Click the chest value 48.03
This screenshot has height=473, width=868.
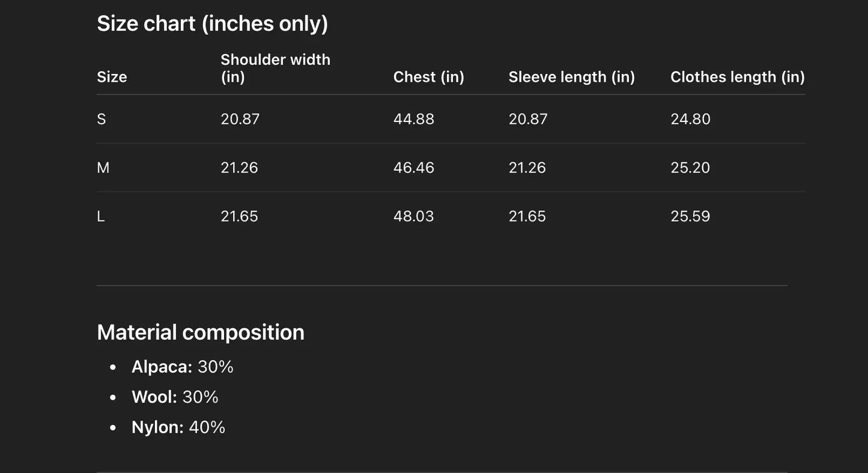tap(413, 216)
